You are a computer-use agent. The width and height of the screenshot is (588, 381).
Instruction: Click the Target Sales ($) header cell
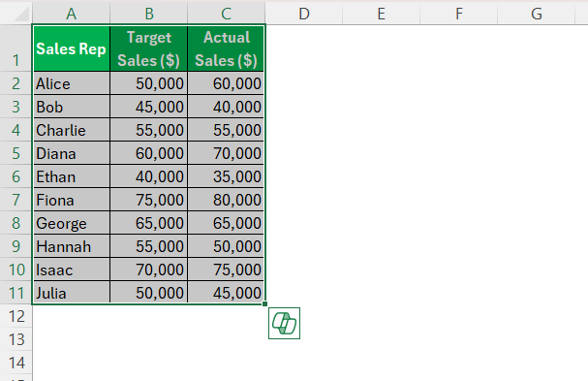point(149,48)
